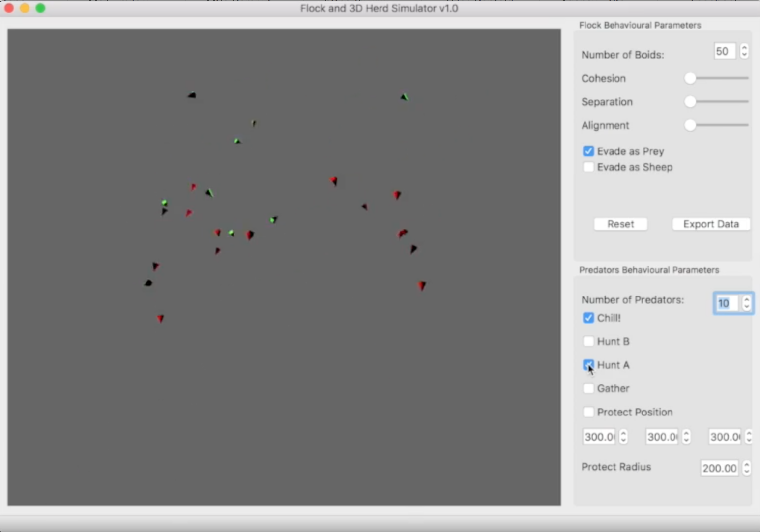Focus the Number of Boids field
Viewport: 760px width, 532px height.
[x=724, y=51]
